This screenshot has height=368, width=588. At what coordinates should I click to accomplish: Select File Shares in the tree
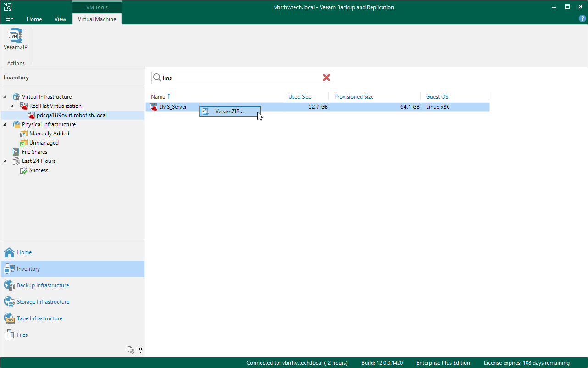coord(34,152)
